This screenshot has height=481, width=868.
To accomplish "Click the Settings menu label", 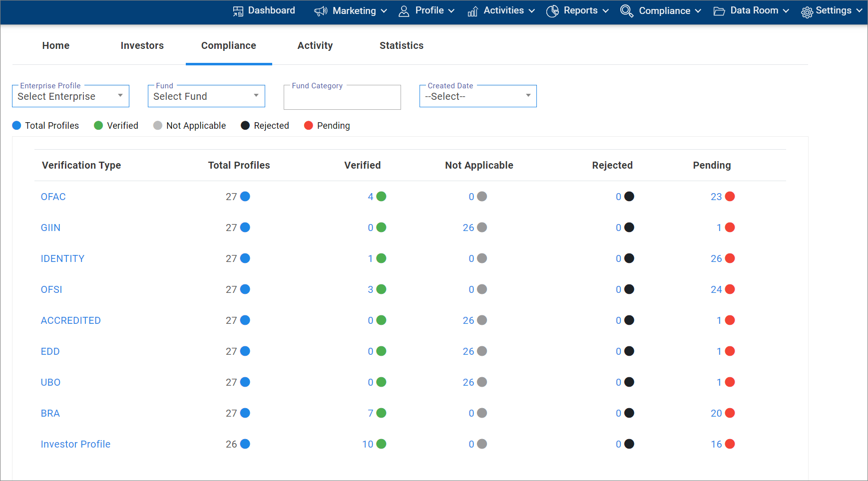I will click(x=834, y=10).
